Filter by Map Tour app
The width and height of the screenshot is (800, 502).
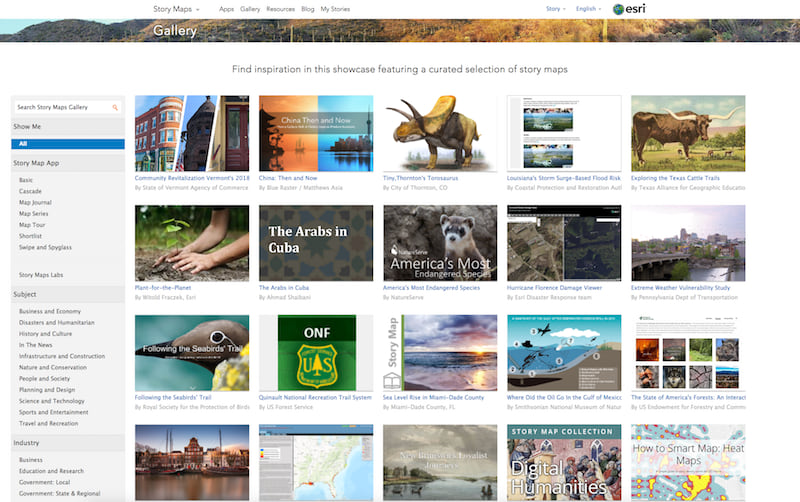(x=32, y=225)
